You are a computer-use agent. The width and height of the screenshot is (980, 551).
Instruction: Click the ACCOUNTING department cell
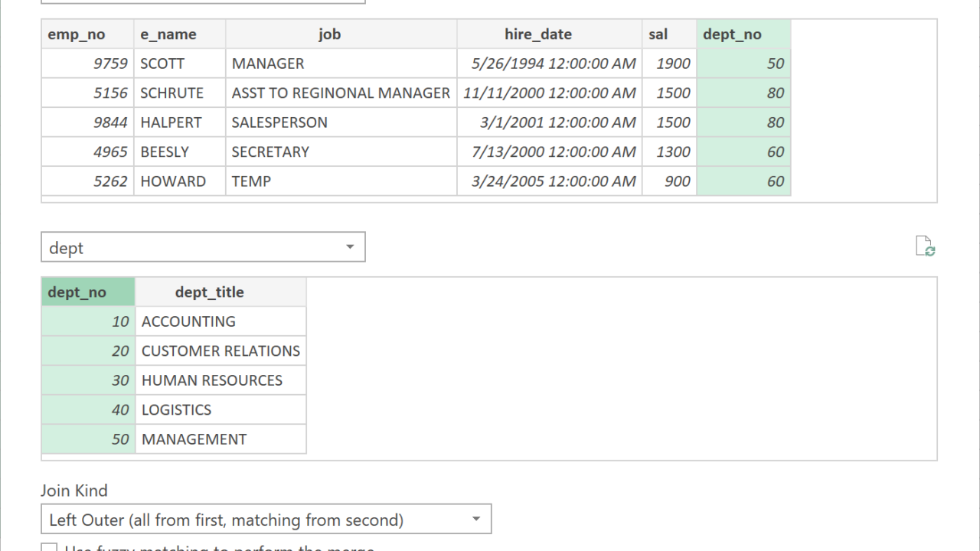[x=188, y=321]
